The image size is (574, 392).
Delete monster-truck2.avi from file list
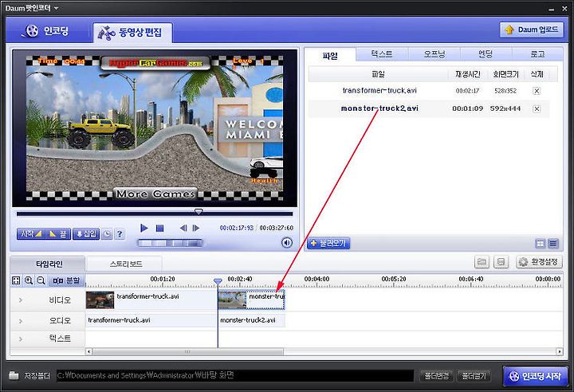537,108
